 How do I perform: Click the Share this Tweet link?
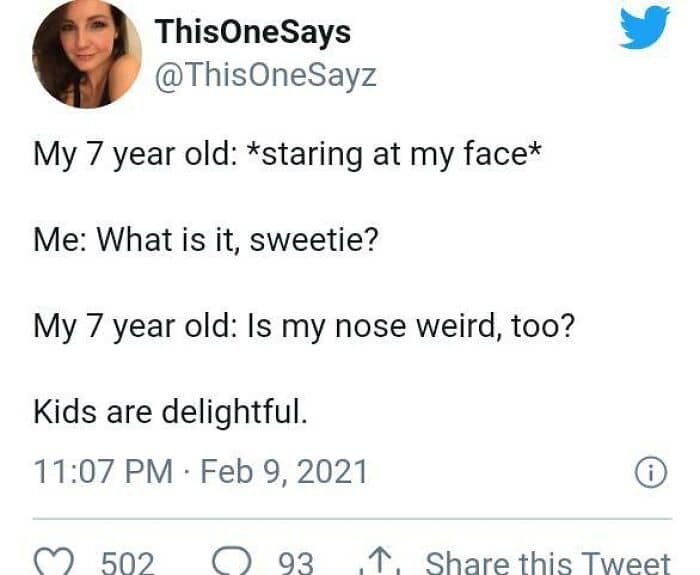pyautogui.click(x=547, y=562)
